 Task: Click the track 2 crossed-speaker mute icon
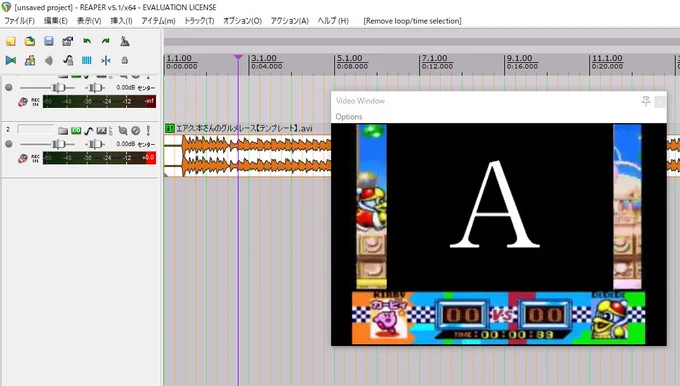123,131
